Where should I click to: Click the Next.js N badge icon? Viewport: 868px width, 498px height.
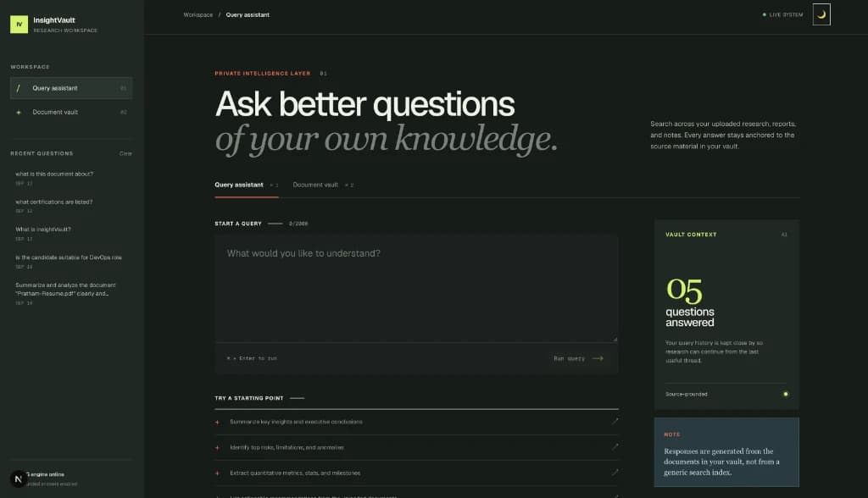18,479
